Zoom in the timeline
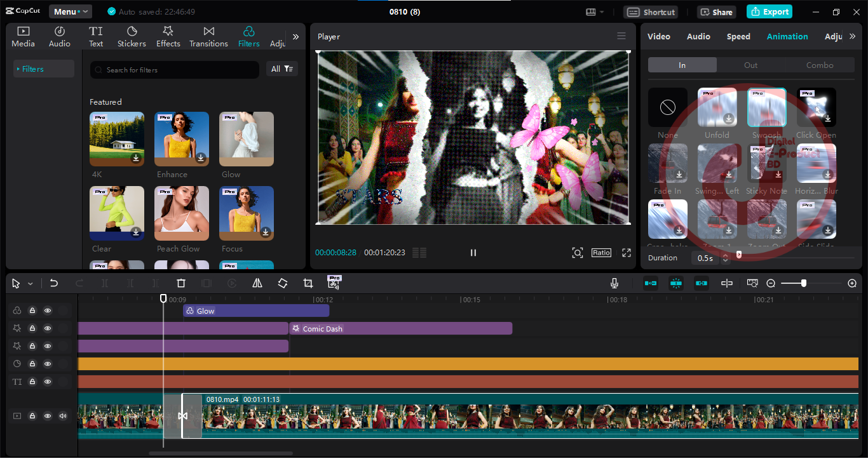This screenshot has width=868, height=461. pyautogui.click(x=852, y=283)
